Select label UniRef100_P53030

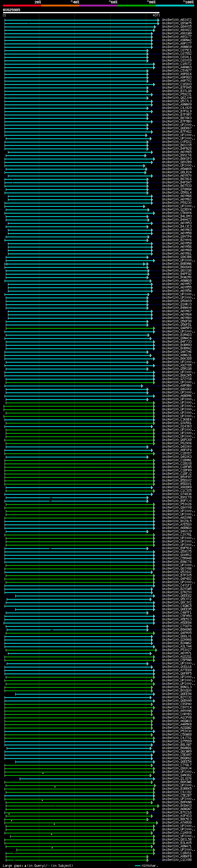tap(176, 731)
